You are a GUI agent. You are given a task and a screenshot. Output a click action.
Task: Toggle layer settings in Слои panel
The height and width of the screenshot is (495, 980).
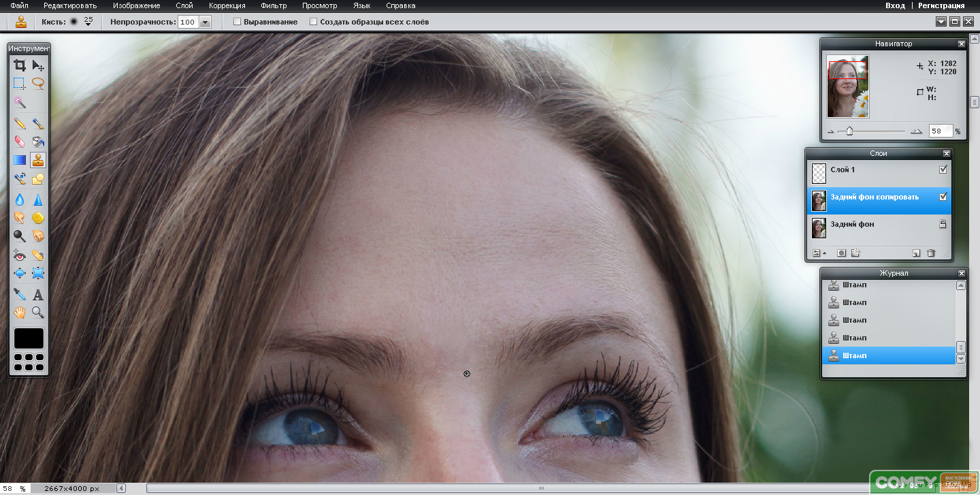tap(819, 253)
